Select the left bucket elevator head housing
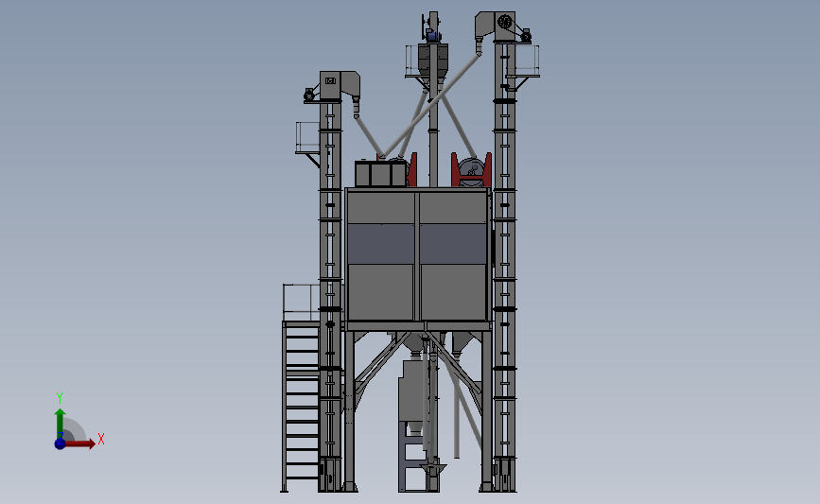Screen dimensions: 820x504 [x=340, y=85]
